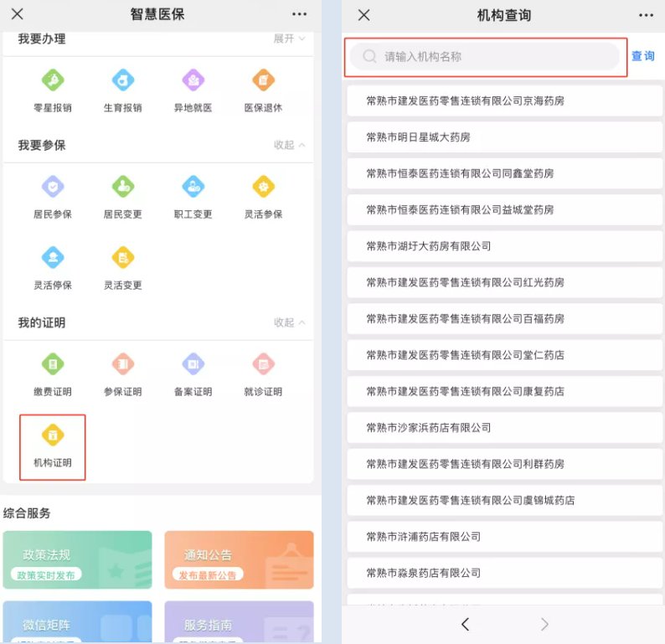
Task: Select 常熟市明日星城大药房
Action: click(505, 137)
